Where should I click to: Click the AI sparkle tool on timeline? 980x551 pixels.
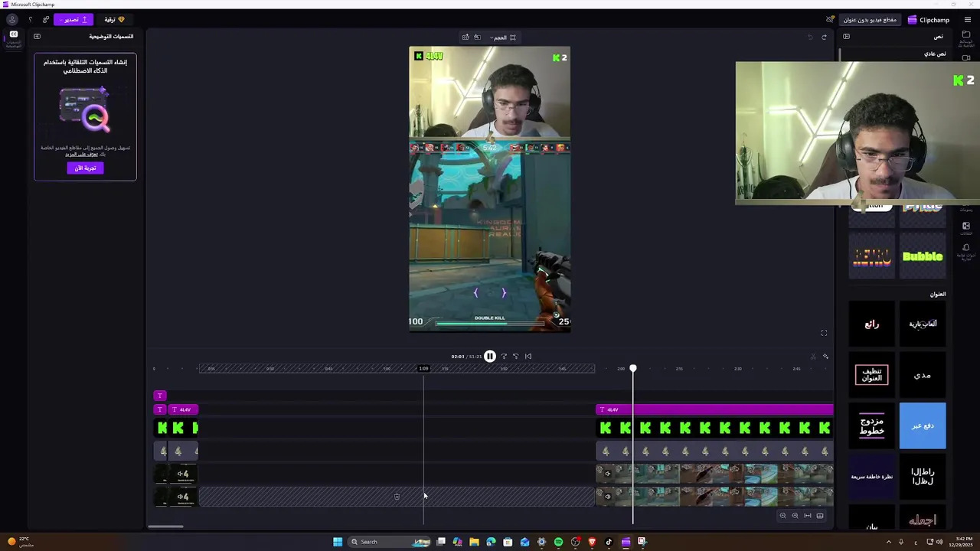(825, 357)
